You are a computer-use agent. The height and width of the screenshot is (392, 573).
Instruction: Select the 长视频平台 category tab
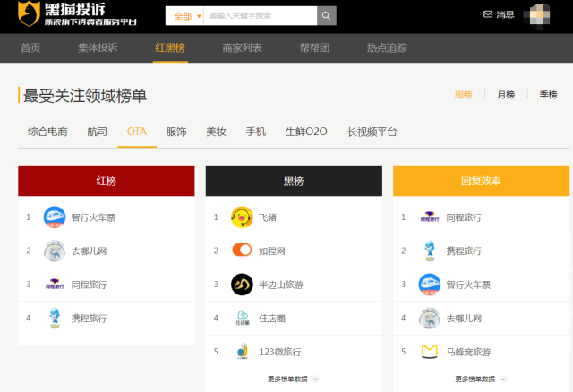click(372, 132)
